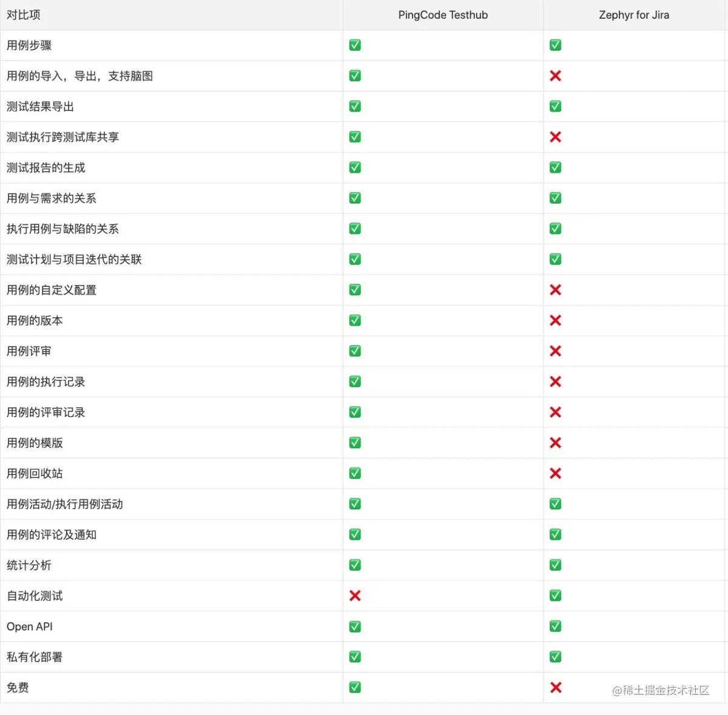The height and width of the screenshot is (715, 728).
Task: Click Zephyr red cross for 用例的导入，导出
Action: coord(555,76)
